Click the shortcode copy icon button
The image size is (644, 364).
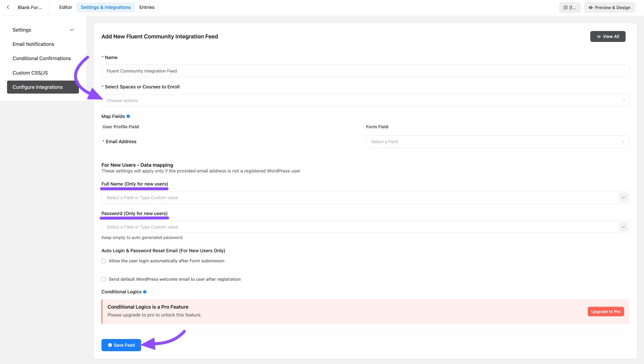click(570, 8)
